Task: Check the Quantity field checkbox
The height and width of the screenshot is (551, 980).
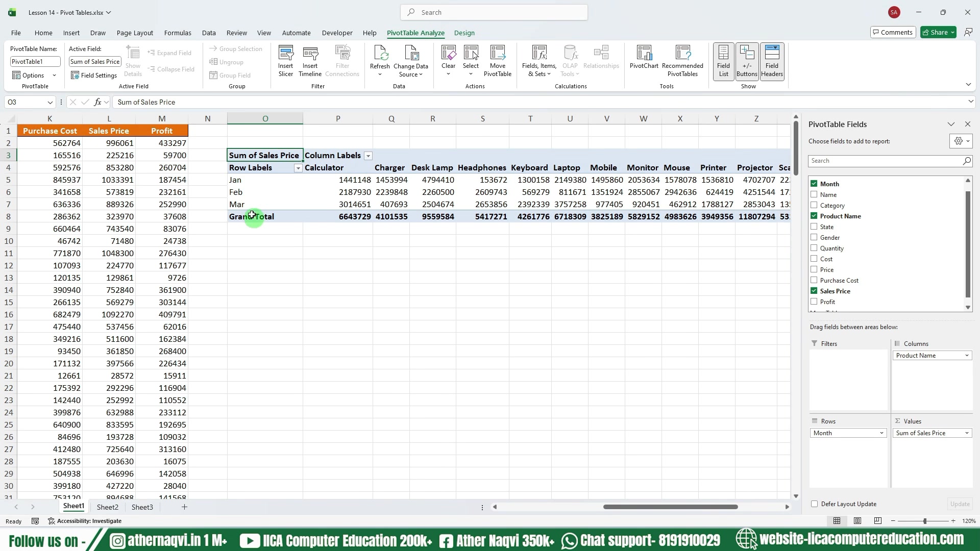Action: coord(814,248)
